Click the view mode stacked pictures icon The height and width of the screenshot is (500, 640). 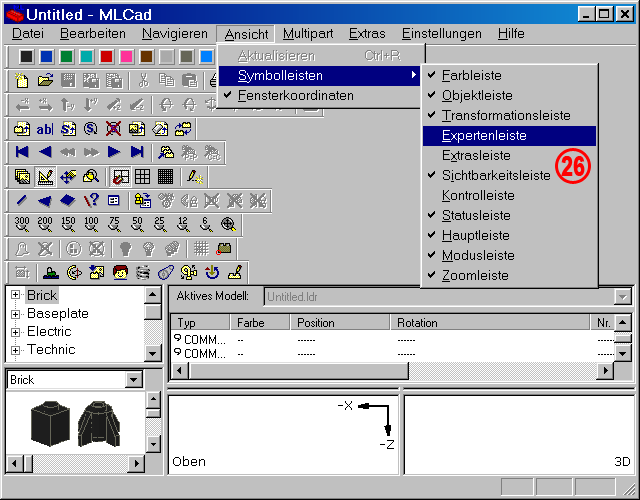pyautogui.click(x=22, y=177)
